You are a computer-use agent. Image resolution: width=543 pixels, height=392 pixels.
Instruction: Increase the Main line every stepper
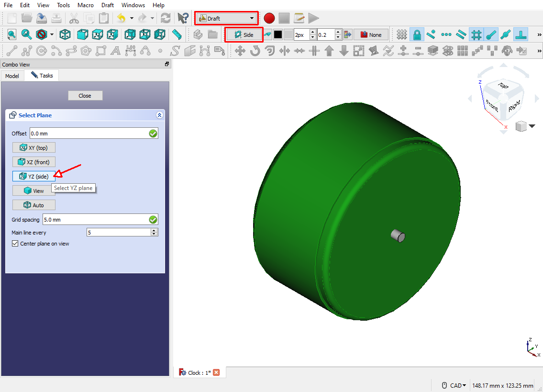155,231
